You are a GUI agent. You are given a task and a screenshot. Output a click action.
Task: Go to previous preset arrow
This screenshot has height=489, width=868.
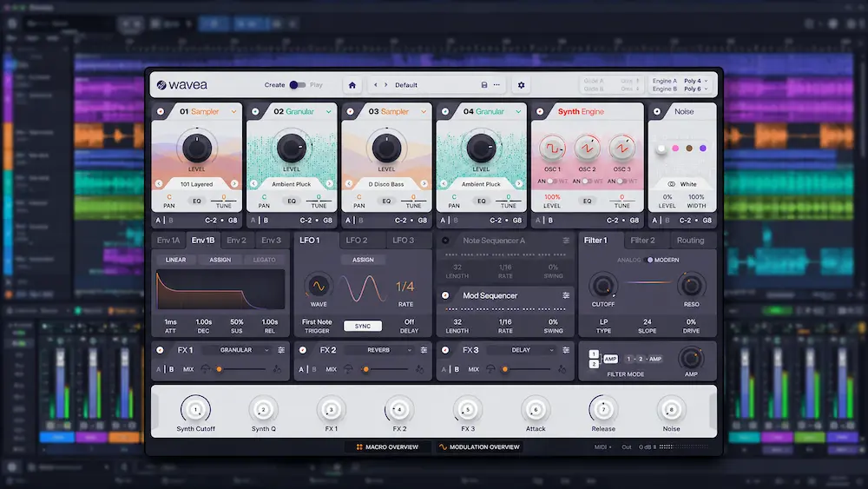376,85
